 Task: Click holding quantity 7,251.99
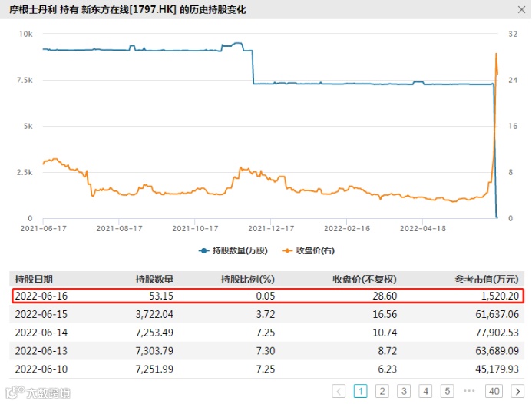click(154, 369)
